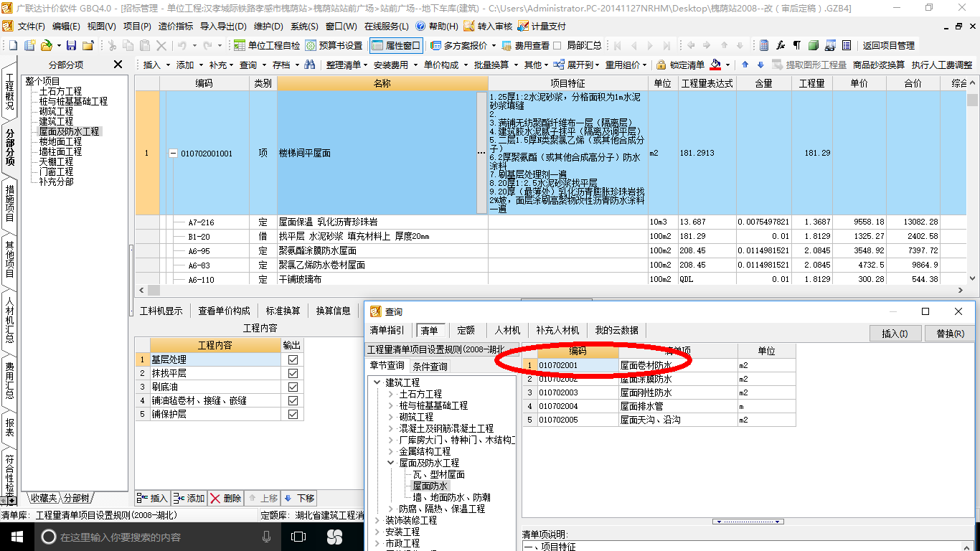Open 预算书设置 budget settings
Image resolution: width=980 pixels, height=551 pixels.
[x=334, y=45]
